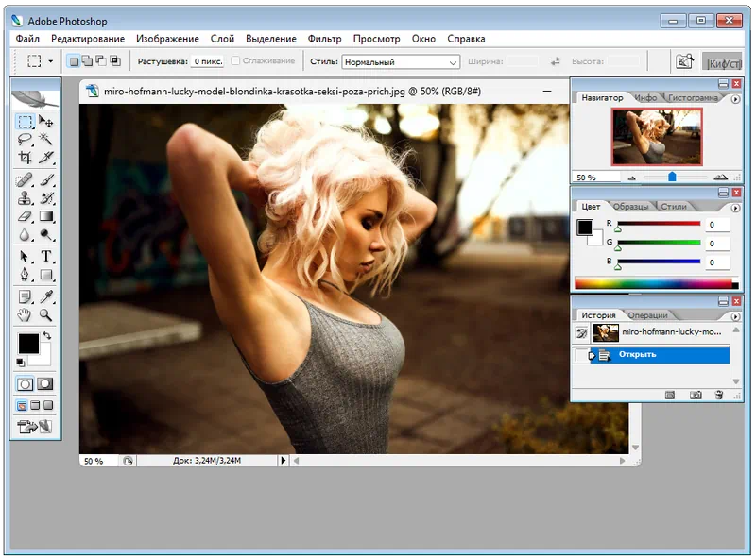Open the Изображение menu
756x558 pixels.
(x=167, y=39)
